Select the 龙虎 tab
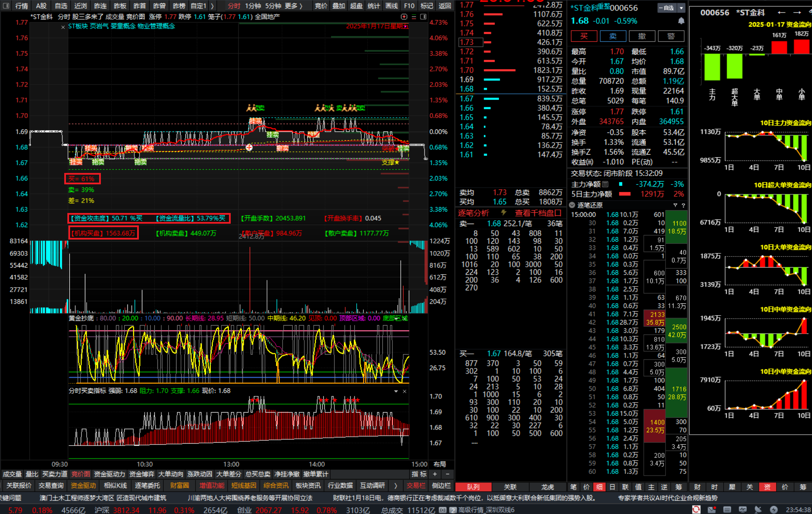Screen dimensions: 812x514 (x=547, y=487)
